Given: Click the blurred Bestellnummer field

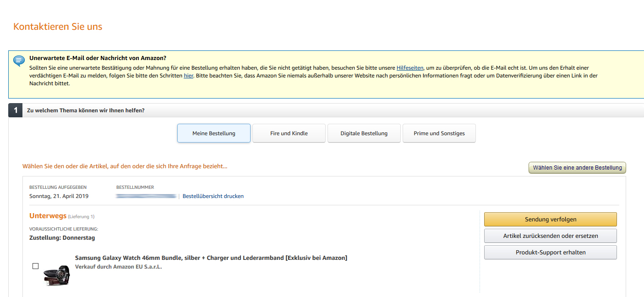Looking at the screenshot, I should [x=146, y=195].
